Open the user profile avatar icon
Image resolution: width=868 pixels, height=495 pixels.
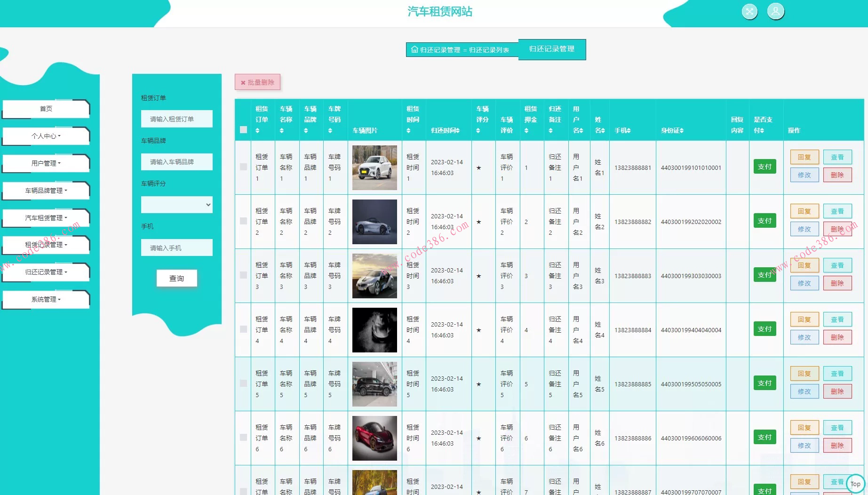pos(775,11)
